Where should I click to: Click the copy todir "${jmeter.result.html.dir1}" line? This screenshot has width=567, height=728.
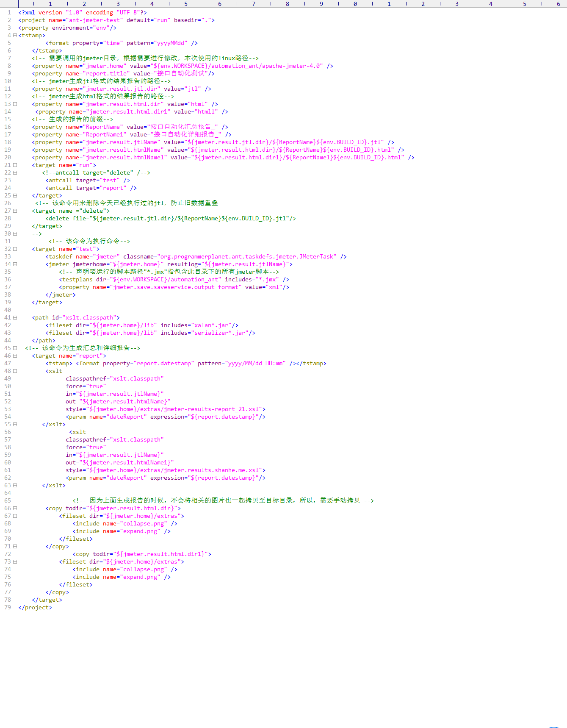pos(142,554)
